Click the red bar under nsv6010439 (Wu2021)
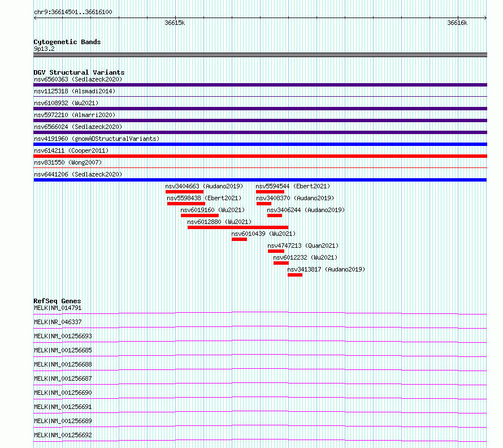Image resolution: width=503 pixels, height=448 pixels. (239, 239)
